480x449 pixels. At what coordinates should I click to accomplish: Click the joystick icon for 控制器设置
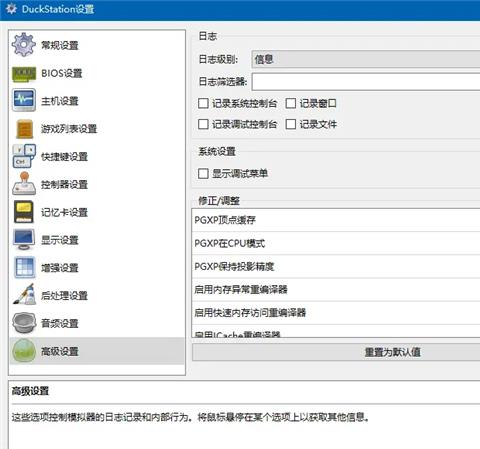pyautogui.click(x=24, y=184)
